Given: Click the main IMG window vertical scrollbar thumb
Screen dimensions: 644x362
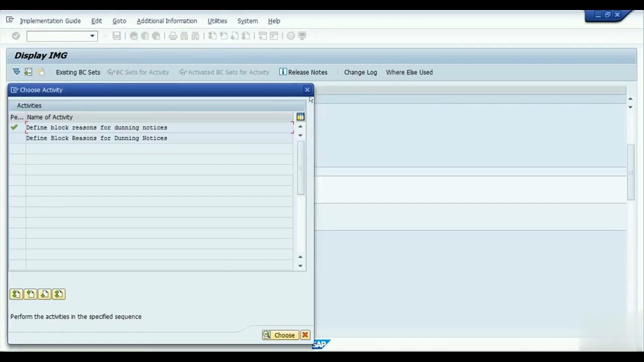Looking at the screenshot, I should point(630,172).
